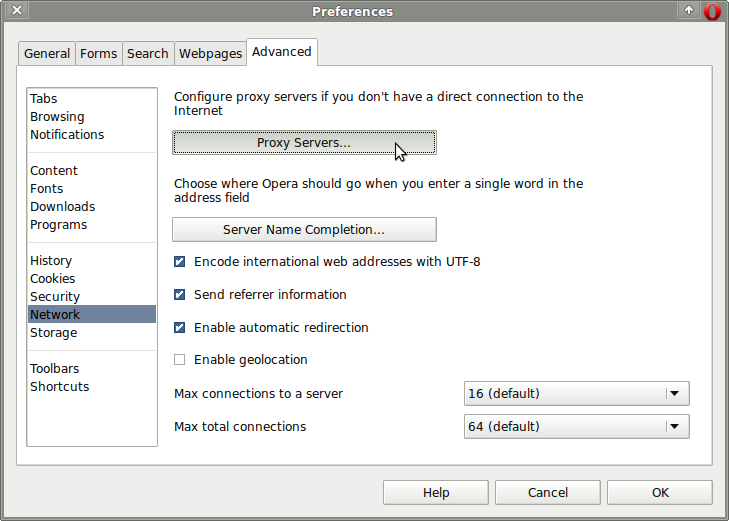This screenshot has width=729, height=521.
Task: Expand the Max total connections dropdown
Action: coord(577,427)
